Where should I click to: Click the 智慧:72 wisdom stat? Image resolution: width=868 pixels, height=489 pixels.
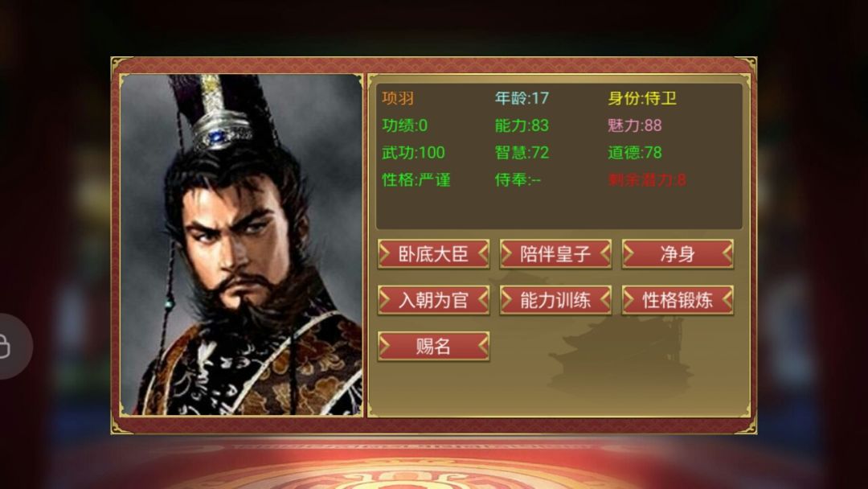(x=522, y=152)
